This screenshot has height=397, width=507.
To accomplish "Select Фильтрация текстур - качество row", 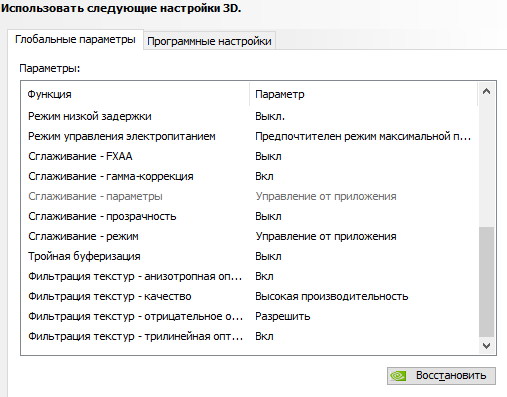I will (249, 296).
